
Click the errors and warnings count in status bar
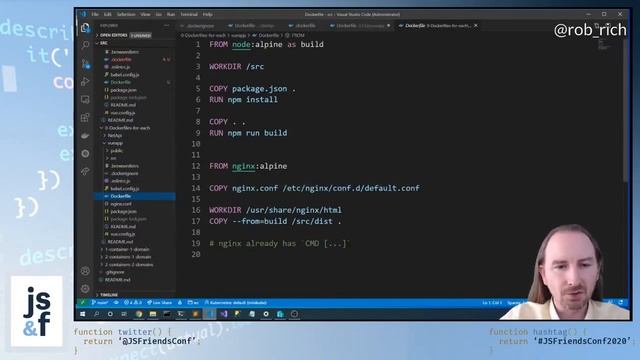coord(133,302)
